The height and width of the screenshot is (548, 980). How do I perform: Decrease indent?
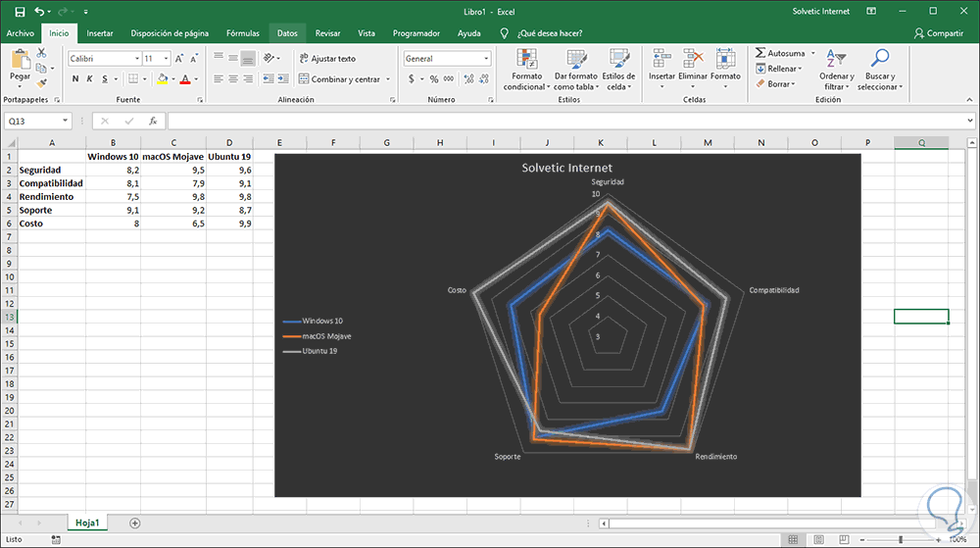(x=269, y=78)
